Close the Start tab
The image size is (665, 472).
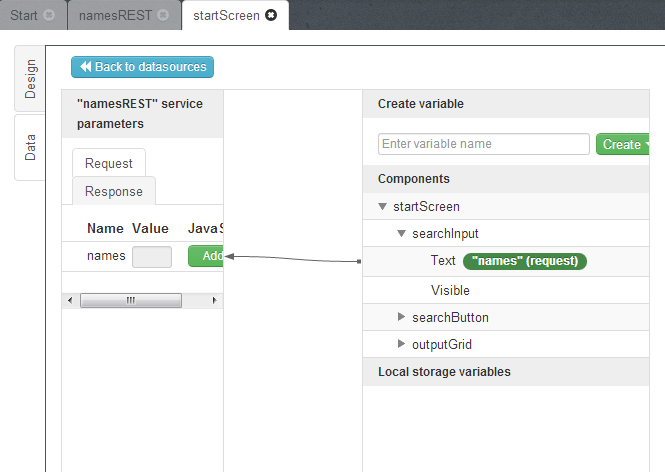click(49, 15)
